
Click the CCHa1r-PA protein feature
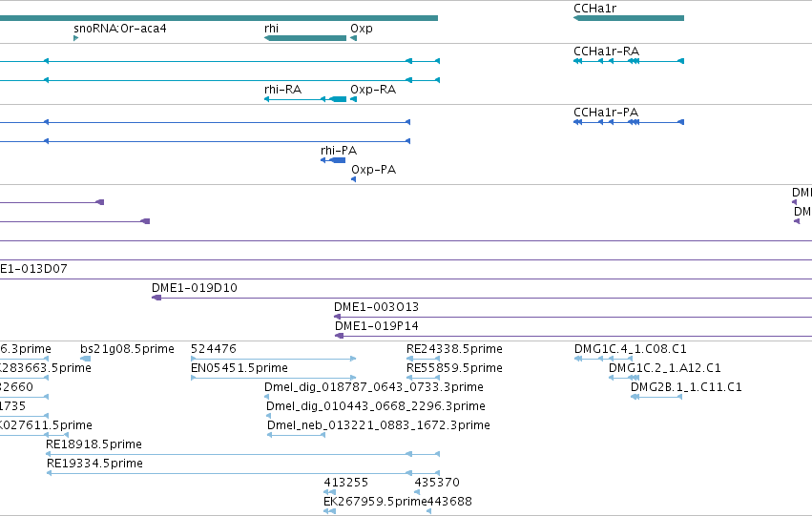click(629, 122)
